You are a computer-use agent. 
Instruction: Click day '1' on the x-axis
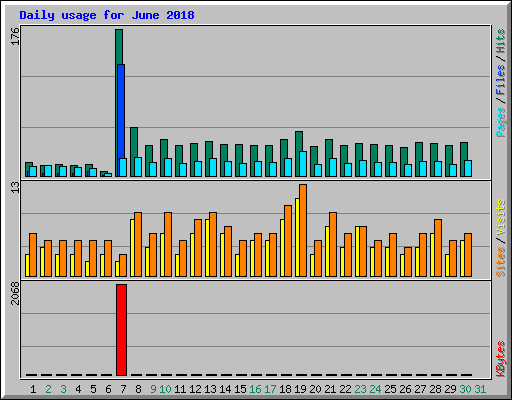pyautogui.click(x=33, y=389)
